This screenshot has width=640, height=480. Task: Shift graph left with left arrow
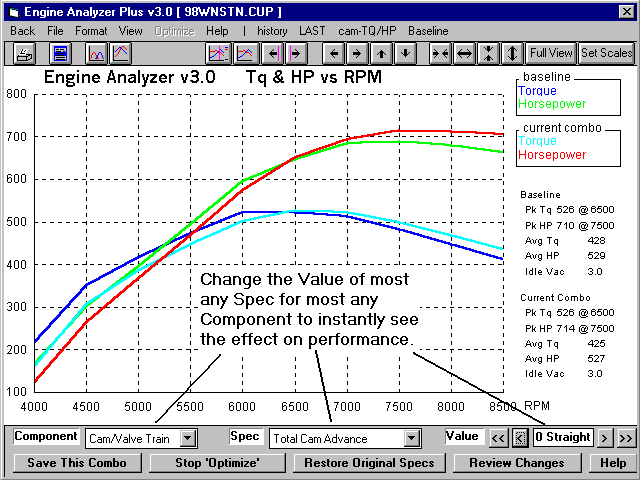[334, 53]
